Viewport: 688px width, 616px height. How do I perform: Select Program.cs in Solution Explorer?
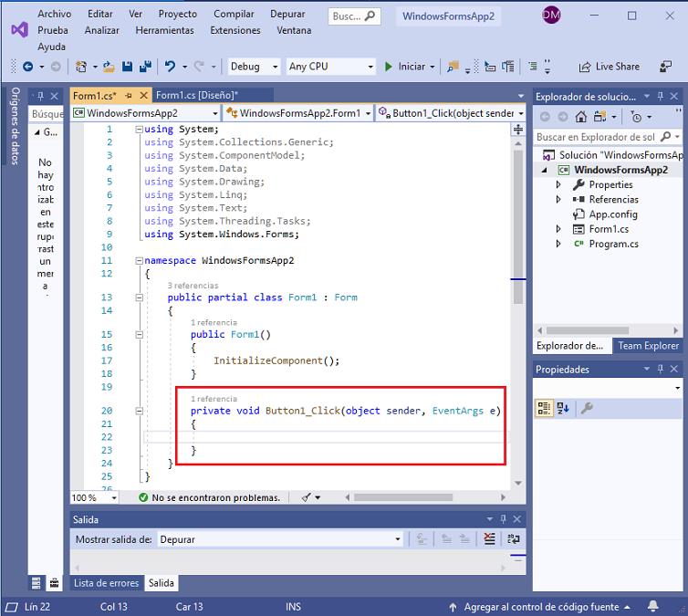(613, 244)
